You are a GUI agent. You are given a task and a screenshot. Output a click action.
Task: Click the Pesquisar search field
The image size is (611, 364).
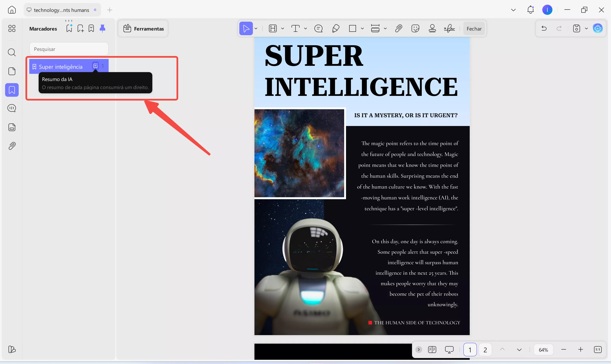coord(69,49)
